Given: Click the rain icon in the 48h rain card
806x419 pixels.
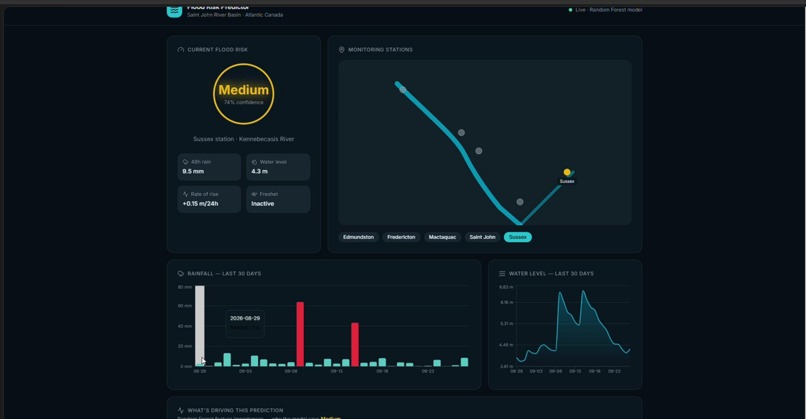Looking at the screenshot, I should pos(186,162).
